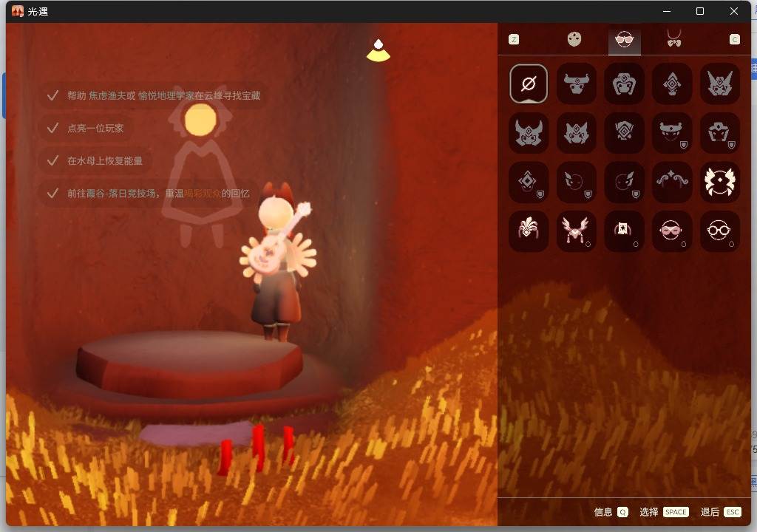Click the 选择 SPACE select button
The image size is (757, 532).
pyautogui.click(x=664, y=512)
